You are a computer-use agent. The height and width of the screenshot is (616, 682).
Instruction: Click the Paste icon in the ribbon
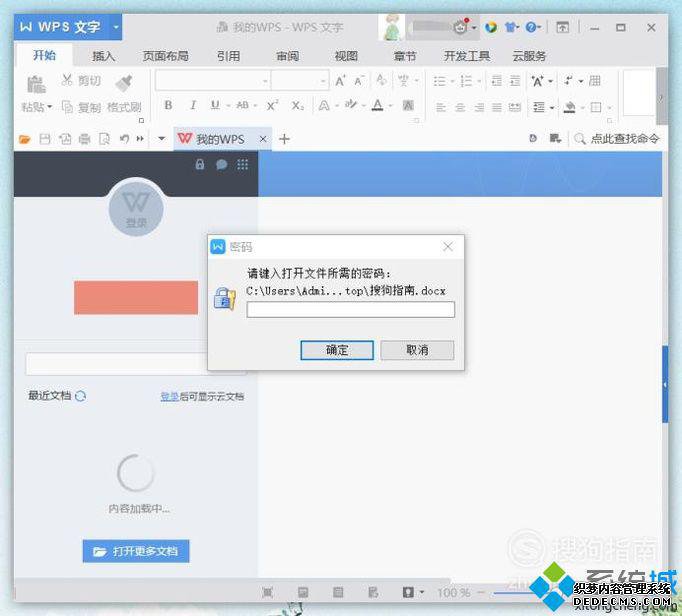tap(36, 84)
